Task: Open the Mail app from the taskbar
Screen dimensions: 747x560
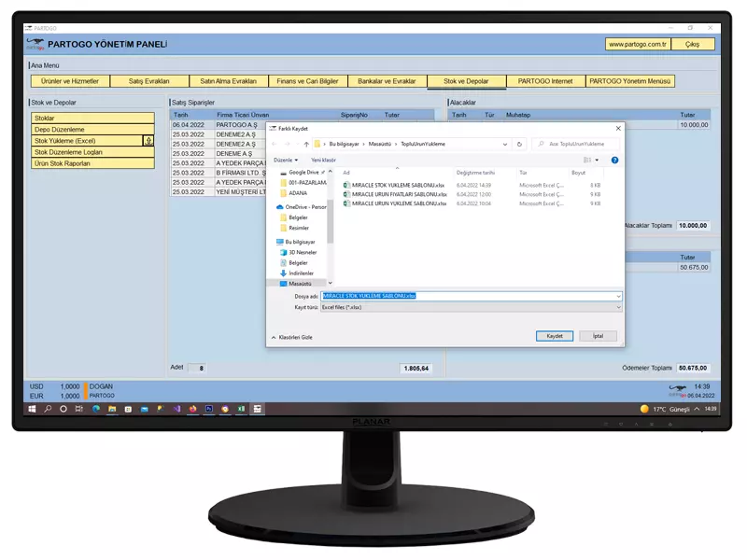Action: coord(145,409)
